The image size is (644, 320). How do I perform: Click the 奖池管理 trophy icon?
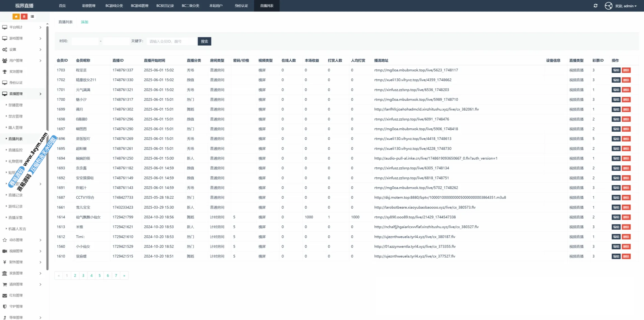tap(5, 72)
